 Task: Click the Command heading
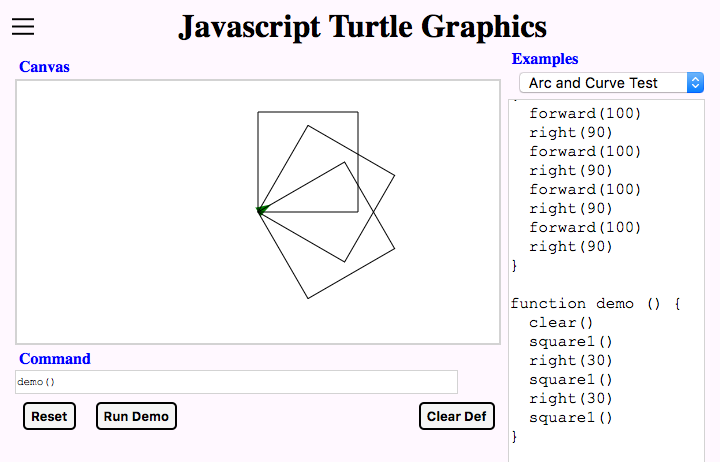click(55, 359)
